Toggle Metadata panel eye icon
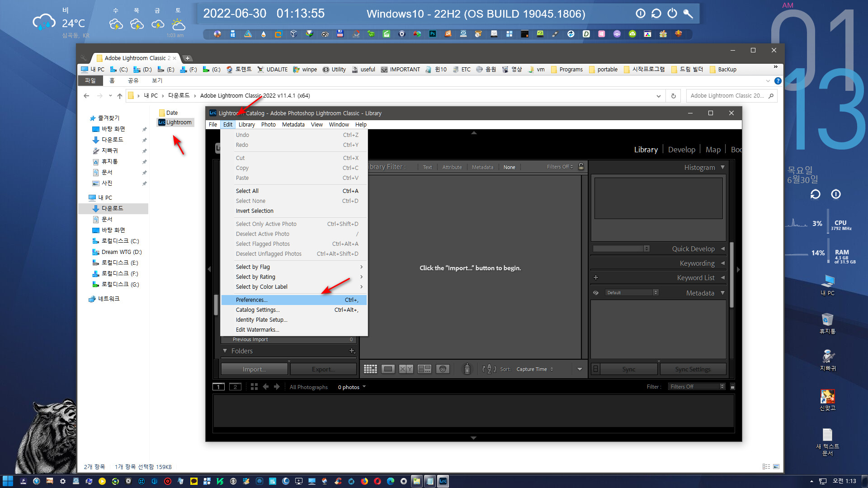Screen dimensions: 868x488 (596, 293)
